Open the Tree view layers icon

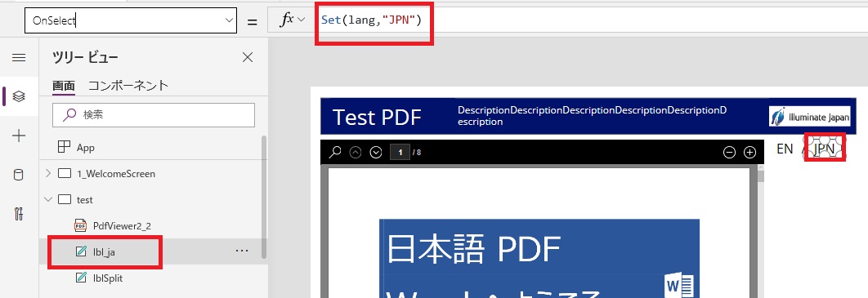[x=19, y=96]
